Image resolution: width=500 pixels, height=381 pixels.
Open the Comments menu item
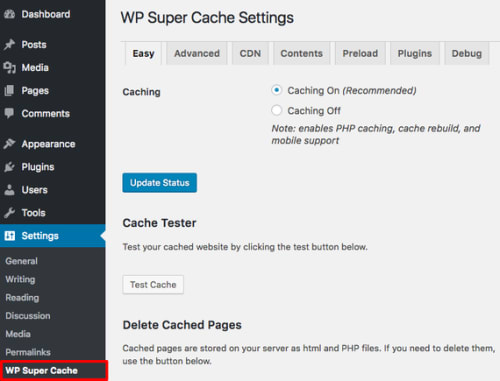pyautogui.click(x=53, y=113)
